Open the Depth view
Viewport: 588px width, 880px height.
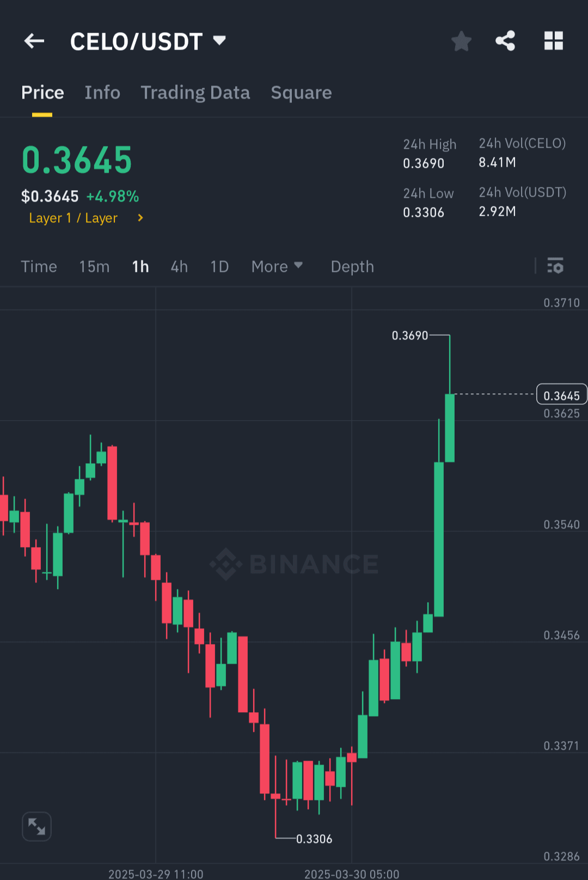pyautogui.click(x=352, y=266)
